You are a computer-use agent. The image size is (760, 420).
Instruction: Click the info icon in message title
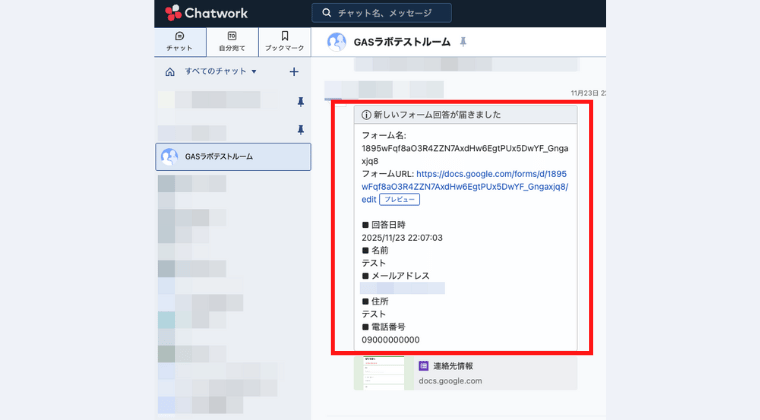pyautogui.click(x=366, y=115)
